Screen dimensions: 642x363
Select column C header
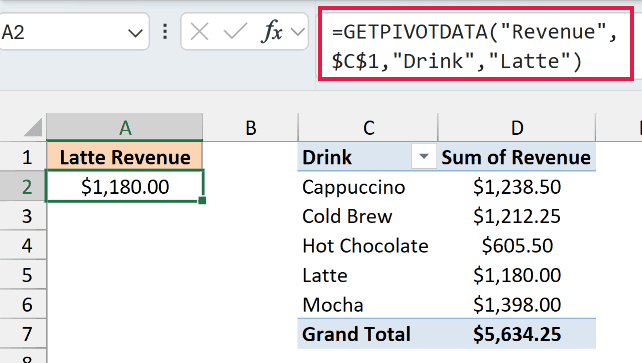pos(368,128)
